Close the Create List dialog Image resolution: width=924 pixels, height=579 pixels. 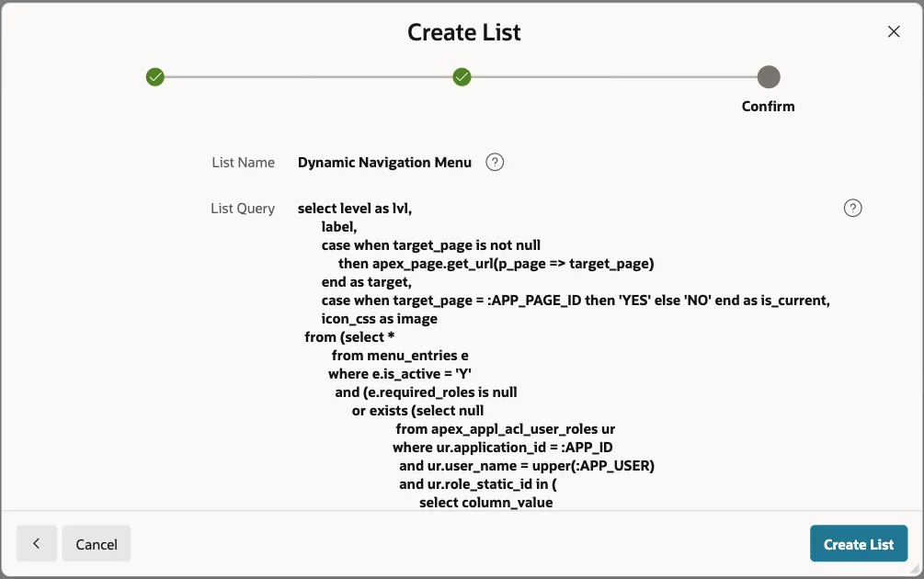[x=894, y=32]
